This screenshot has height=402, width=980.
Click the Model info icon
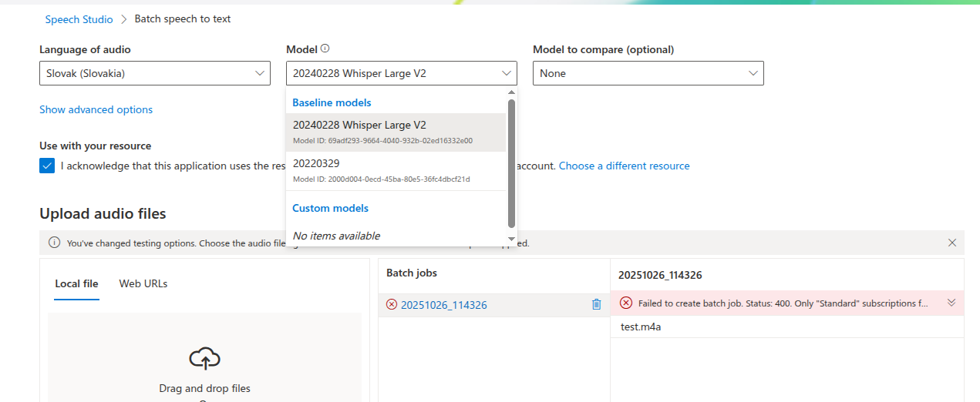[325, 49]
